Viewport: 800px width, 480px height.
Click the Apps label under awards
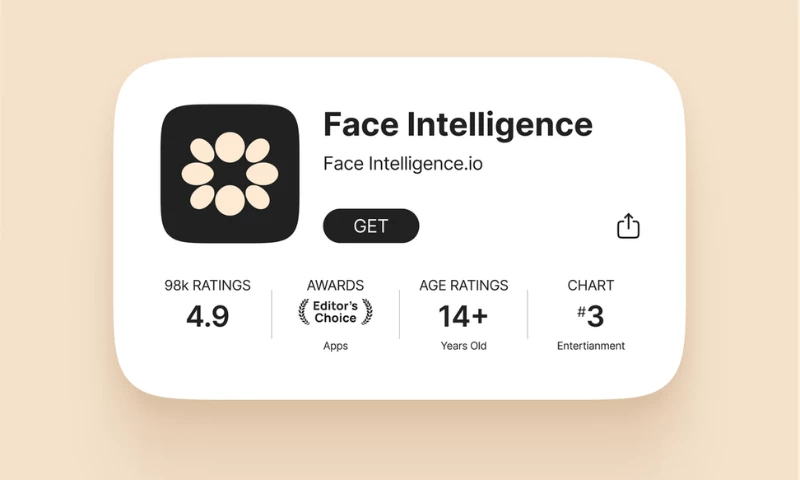point(335,346)
